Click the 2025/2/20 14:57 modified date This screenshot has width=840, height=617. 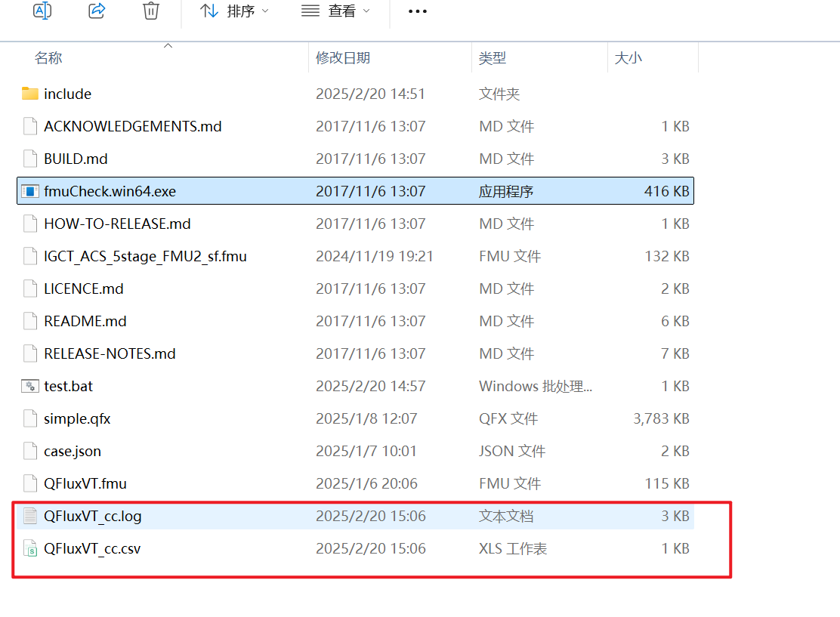(370, 386)
